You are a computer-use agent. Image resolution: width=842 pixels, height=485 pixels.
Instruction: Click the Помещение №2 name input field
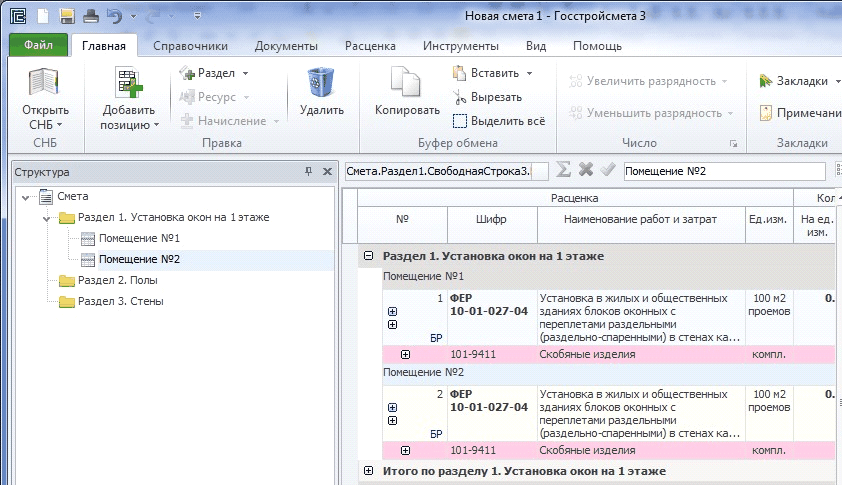pyautogui.click(x=723, y=171)
